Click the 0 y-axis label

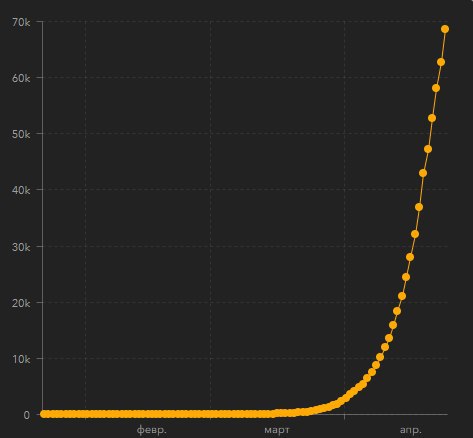click(x=27, y=415)
